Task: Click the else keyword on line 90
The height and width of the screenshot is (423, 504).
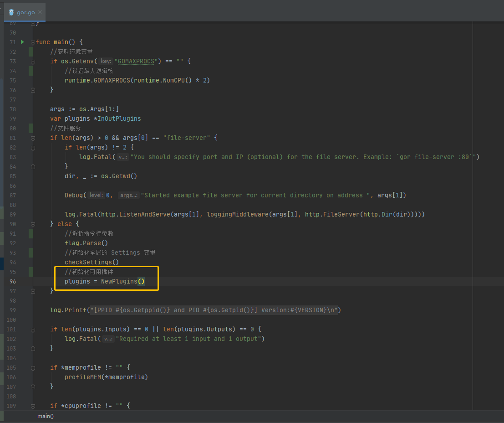Action: point(65,224)
